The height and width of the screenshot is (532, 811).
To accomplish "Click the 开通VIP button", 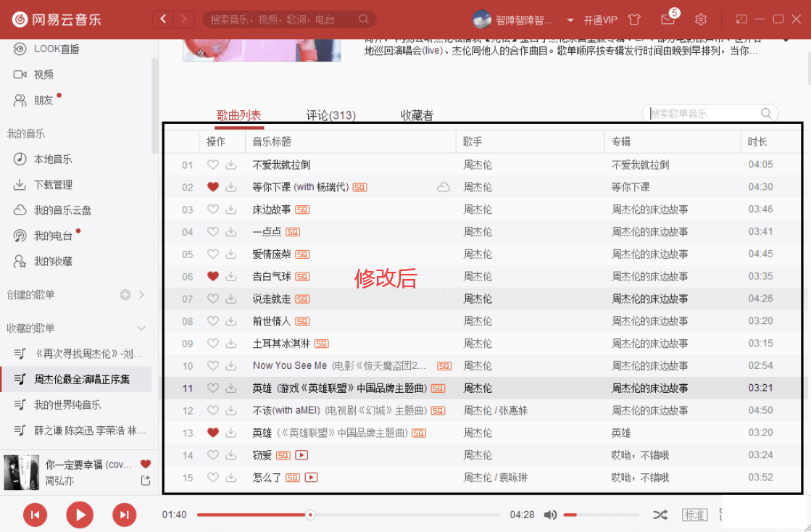I will click(600, 21).
